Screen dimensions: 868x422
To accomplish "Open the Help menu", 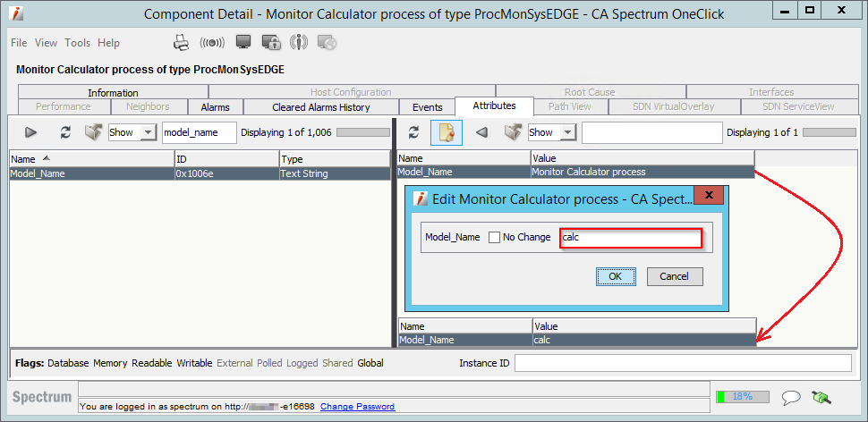I will (108, 43).
